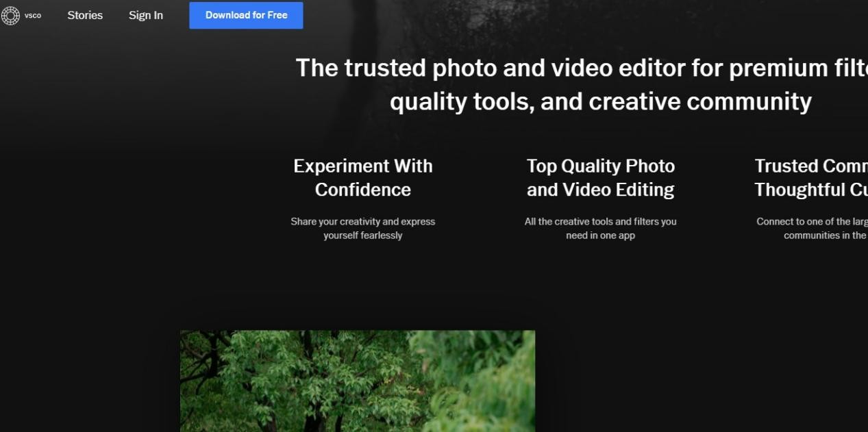The width and height of the screenshot is (868, 432).
Task: Go to Sign In
Action: (x=146, y=15)
